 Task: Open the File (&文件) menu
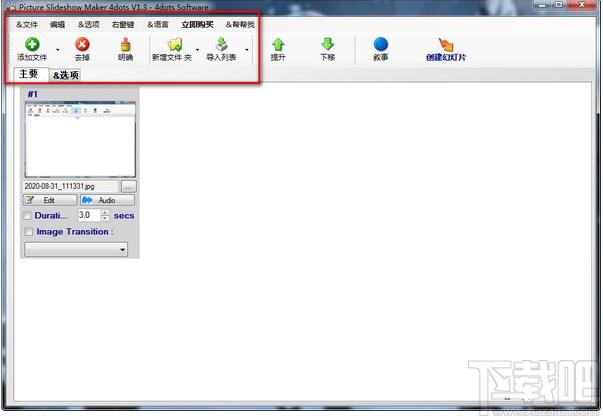coord(27,25)
